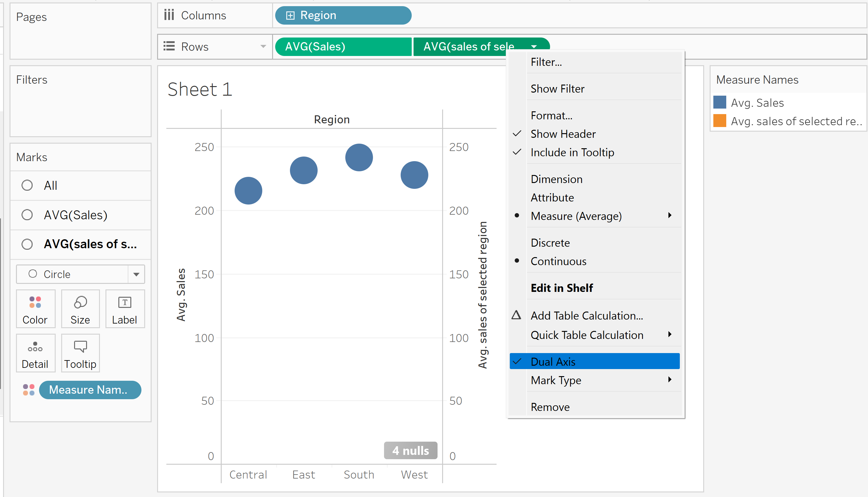Open the Size marks card

(x=80, y=309)
